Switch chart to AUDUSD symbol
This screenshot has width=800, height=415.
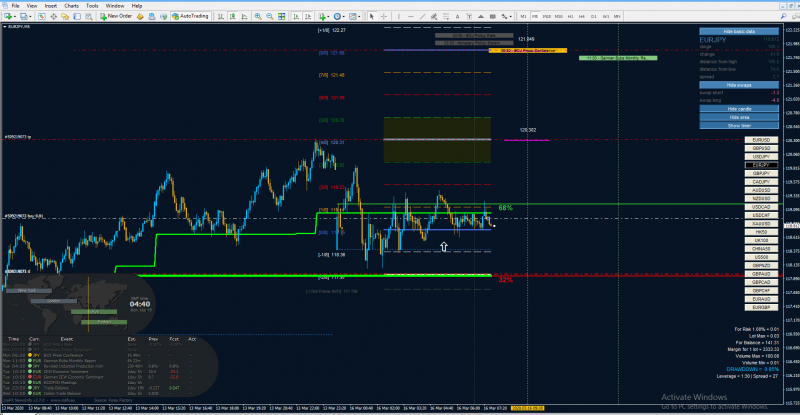tap(761, 190)
